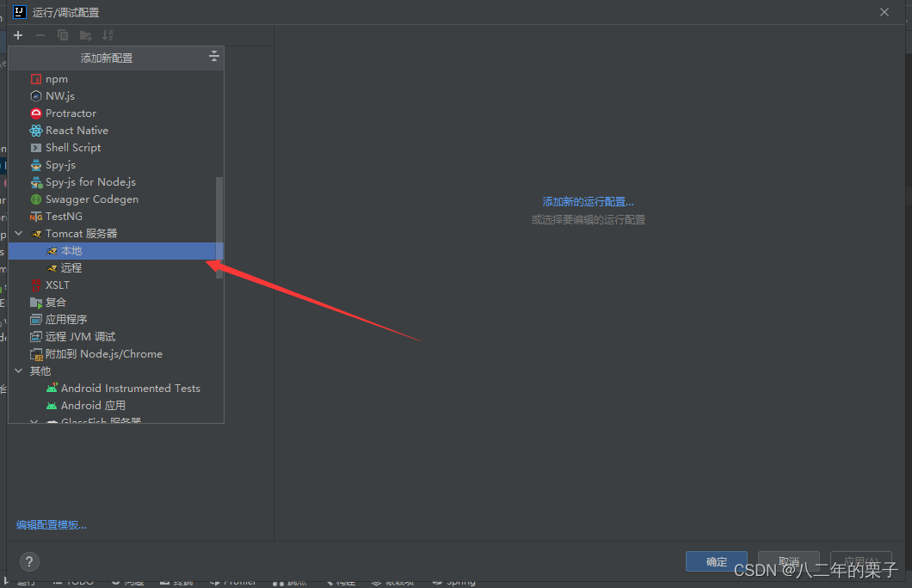This screenshot has width=912, height=588.
Task: Choose the XSLT configuration type
Action: (x=116, y=285)
